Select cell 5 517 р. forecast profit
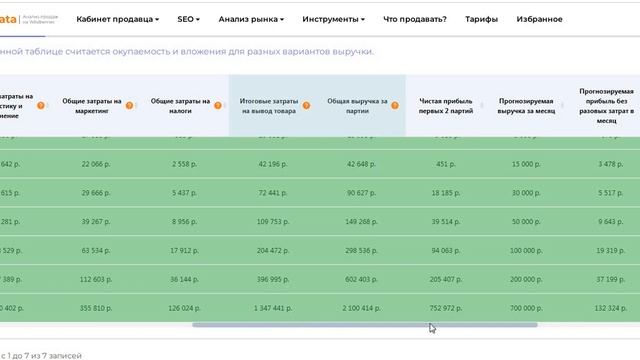The image size is (640, 360). 611,193
